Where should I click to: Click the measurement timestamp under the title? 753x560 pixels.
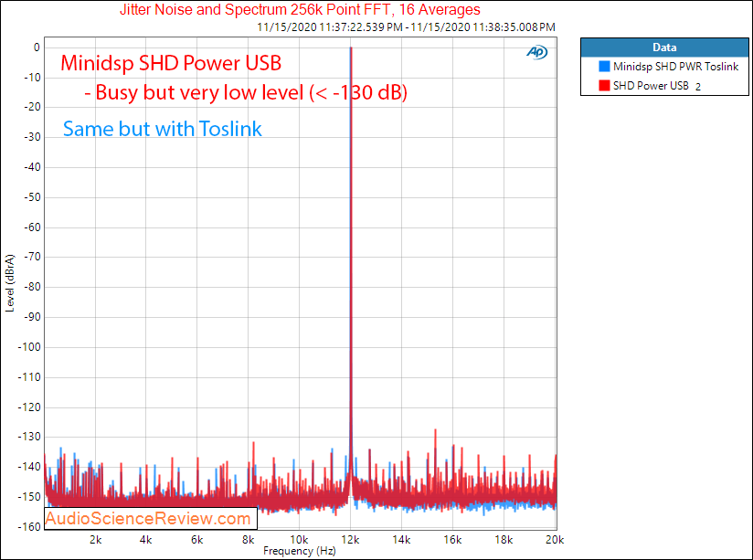coord(407,26)
